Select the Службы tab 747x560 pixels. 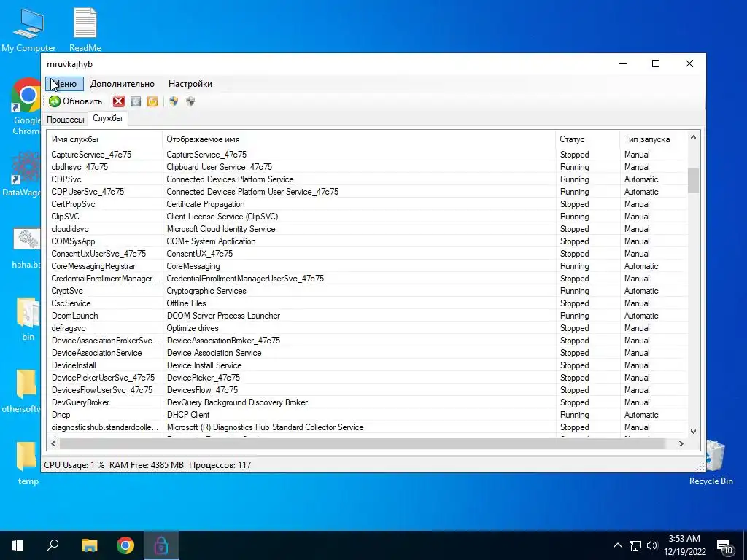[x=107, y=119]
